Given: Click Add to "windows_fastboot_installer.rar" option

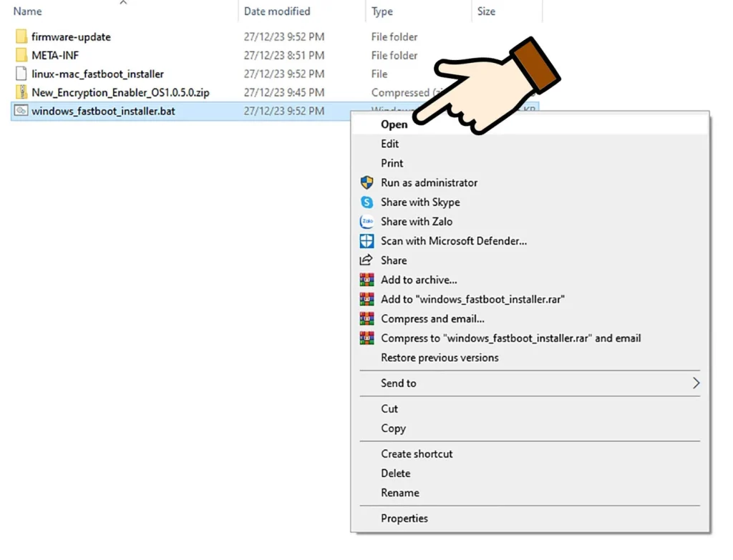Looking at the screenshot, I should (x=472, y=300).
